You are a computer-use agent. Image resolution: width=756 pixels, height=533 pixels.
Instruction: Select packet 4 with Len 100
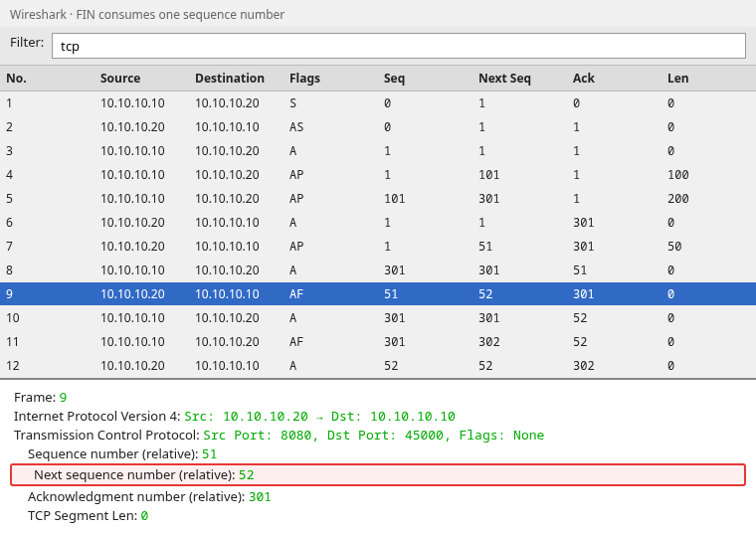point(378,174)
